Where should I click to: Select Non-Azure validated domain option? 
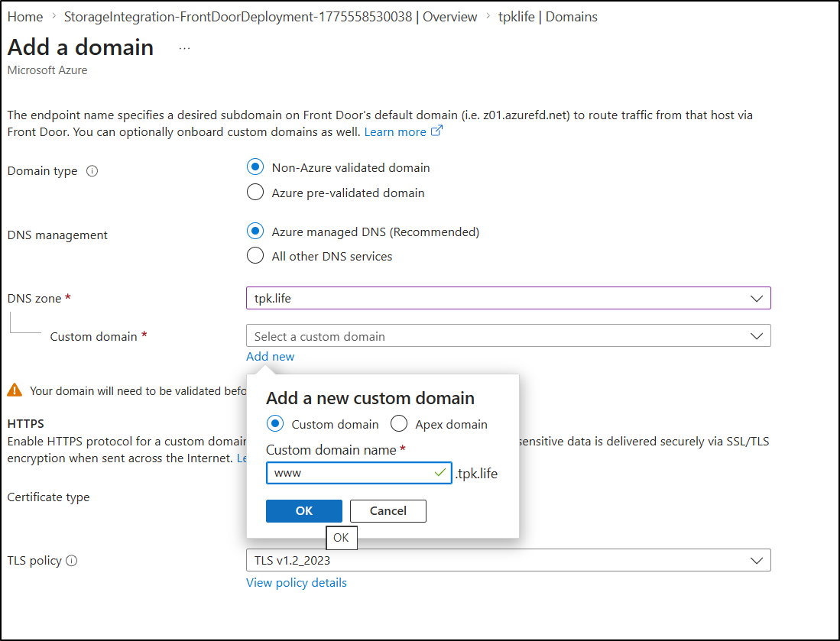255,167
